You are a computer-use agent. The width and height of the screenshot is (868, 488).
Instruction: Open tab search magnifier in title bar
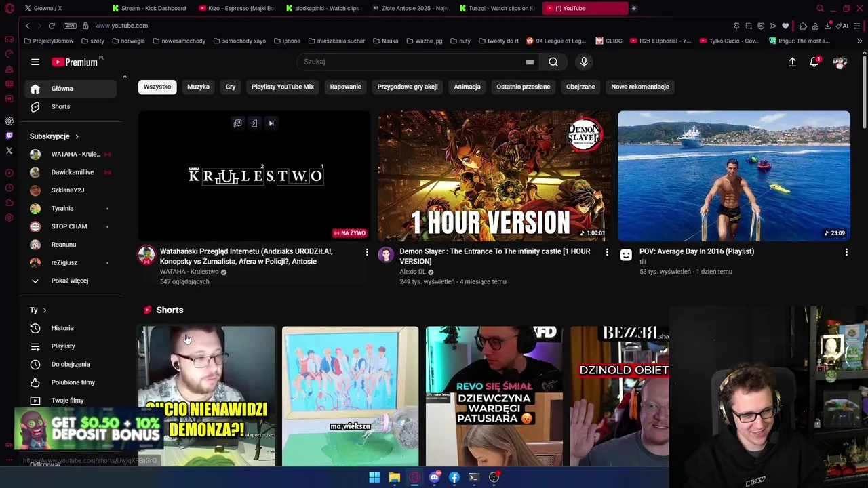(820, 8)
